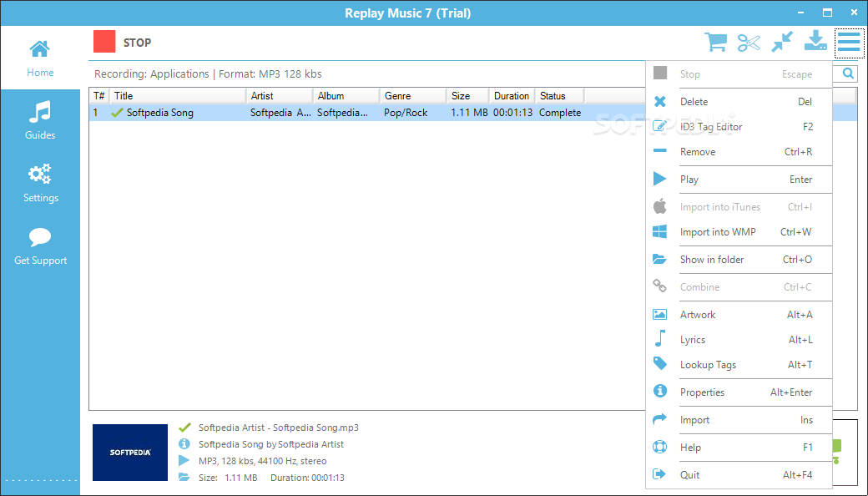Click the lifebuoy Help icon
Viewport: 868px width, 496px height.
coord(660,446)
